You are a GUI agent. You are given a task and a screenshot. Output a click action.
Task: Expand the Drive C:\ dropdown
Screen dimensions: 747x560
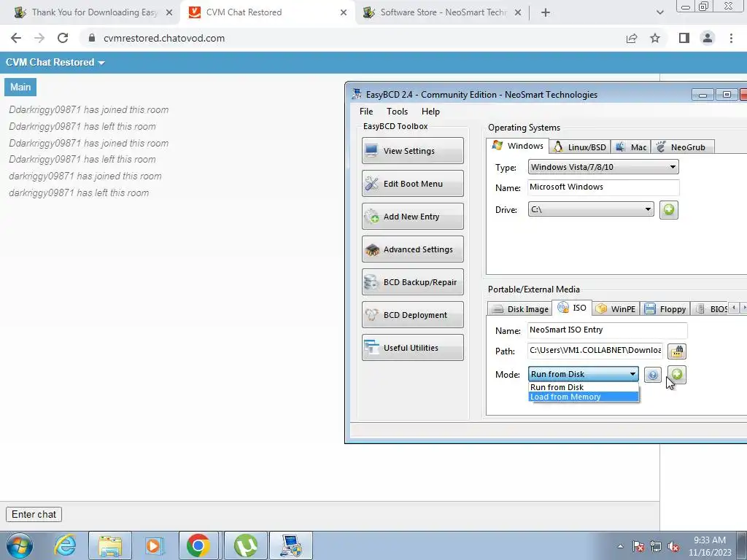click(590, 209)
